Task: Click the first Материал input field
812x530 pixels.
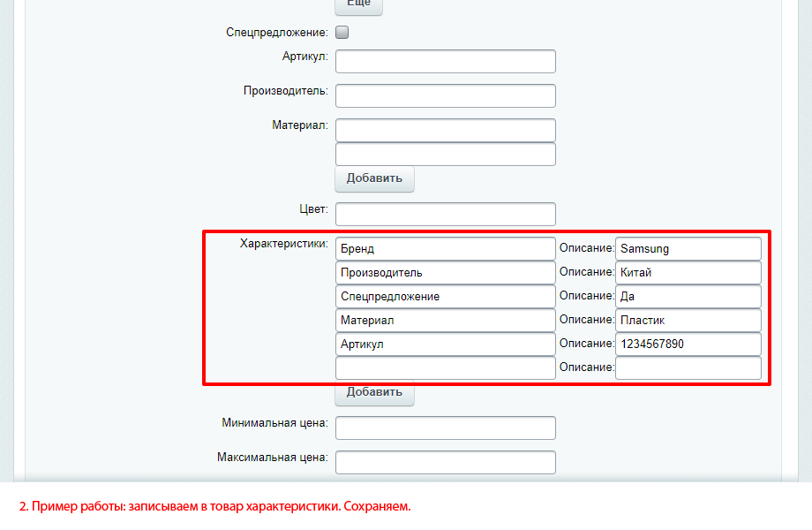Action: point(445,130)
